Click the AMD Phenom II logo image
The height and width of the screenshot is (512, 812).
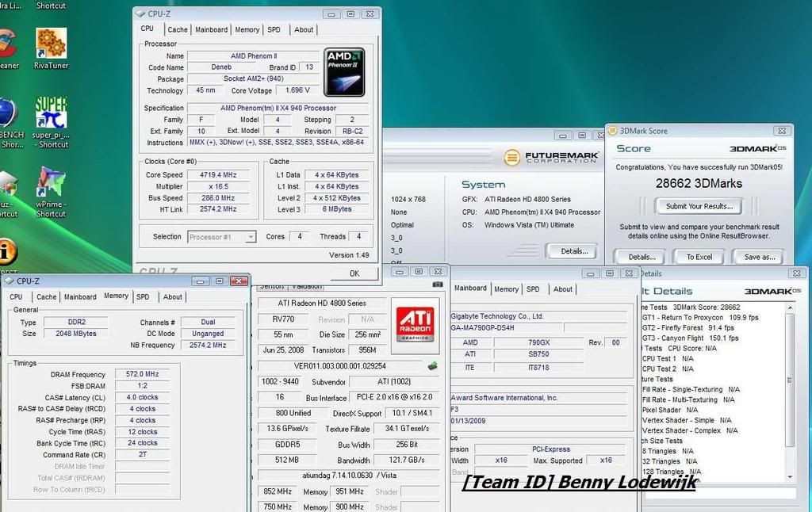[344, 72]
